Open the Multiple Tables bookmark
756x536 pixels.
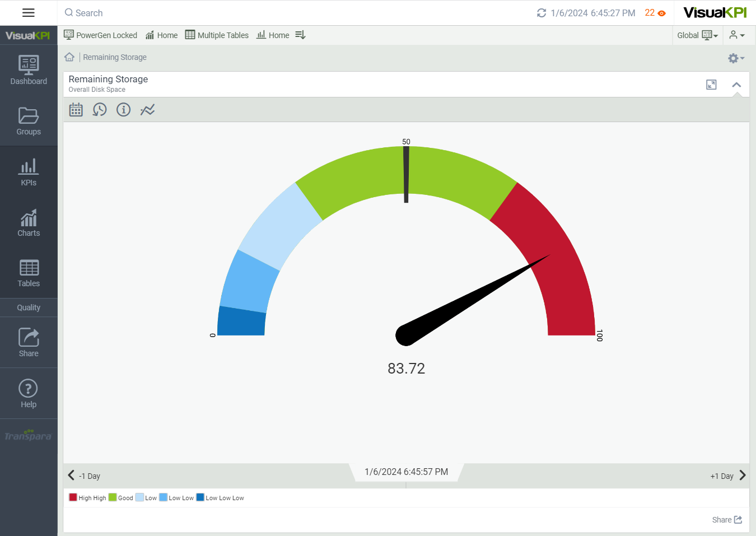point(217,35)
